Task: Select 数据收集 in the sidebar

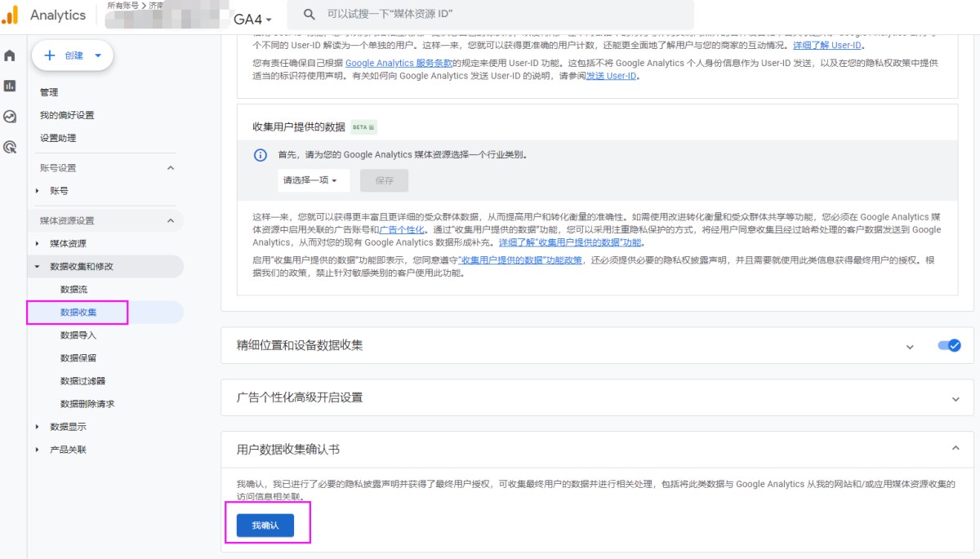Action: tap(78, 313)
